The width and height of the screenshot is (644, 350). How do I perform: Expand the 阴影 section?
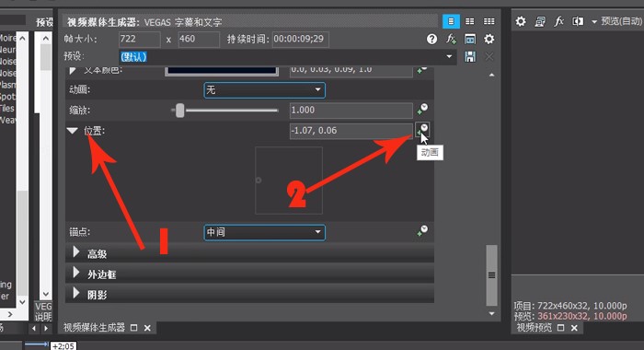coord(76,293)
